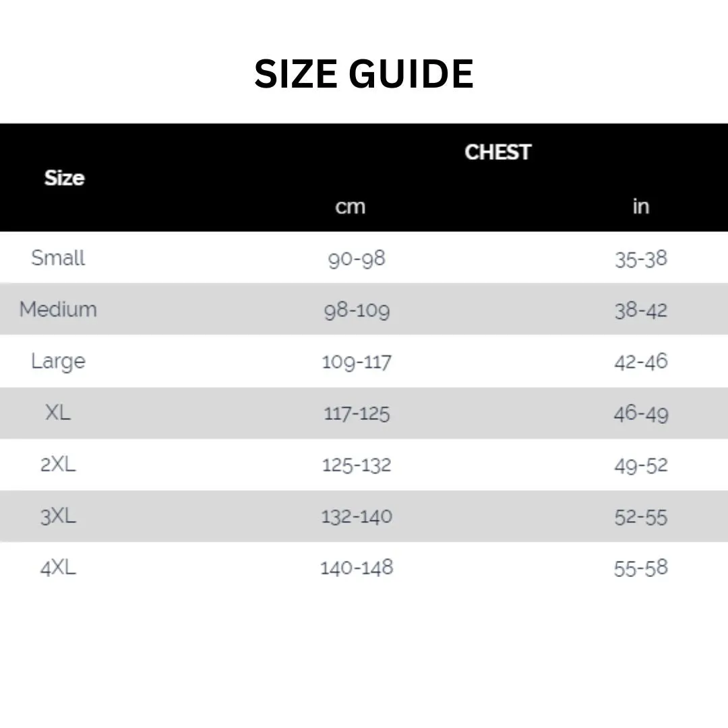This screenshot has width=728, height=728.
Task: Click the 117-125 cm measurement
Action: pyautogui.click(x=357, y=413)
